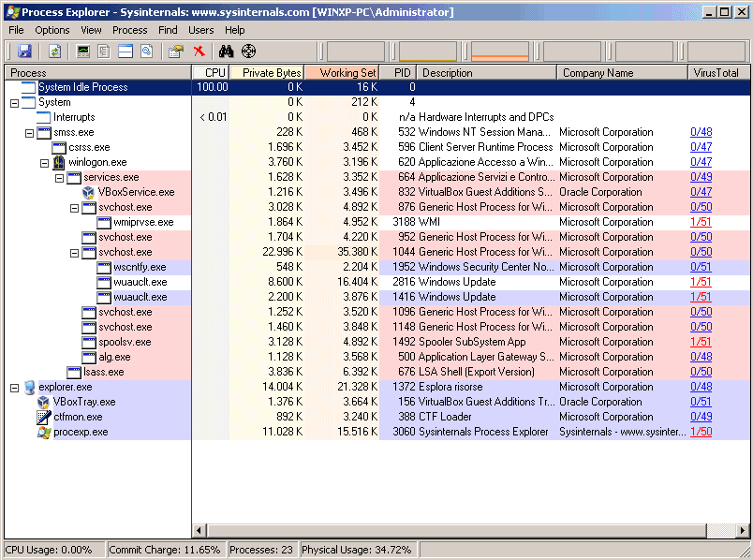Collapse the explorer.exe tree node

click(14, 388)
